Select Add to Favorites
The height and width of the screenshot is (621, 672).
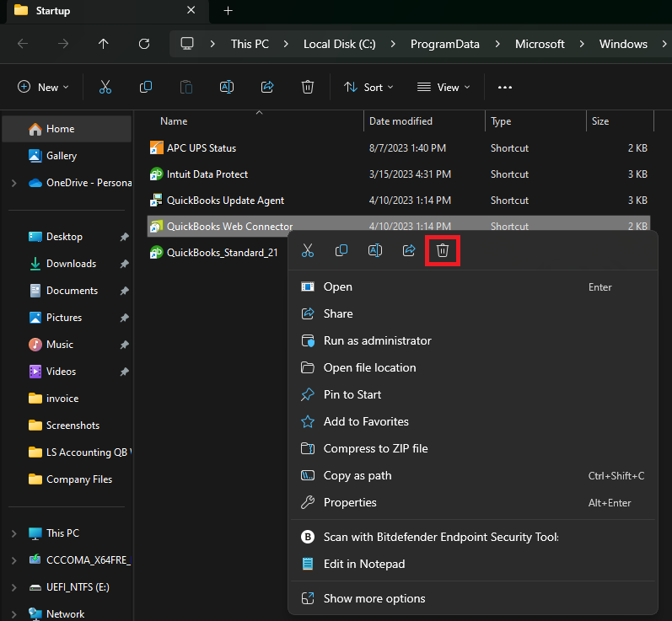[473, 422]
